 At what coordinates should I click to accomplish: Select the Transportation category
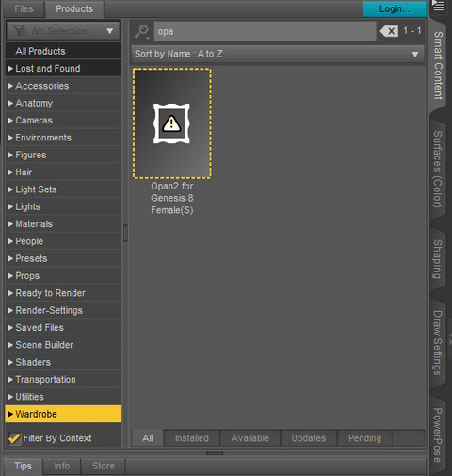click(63, 380)
